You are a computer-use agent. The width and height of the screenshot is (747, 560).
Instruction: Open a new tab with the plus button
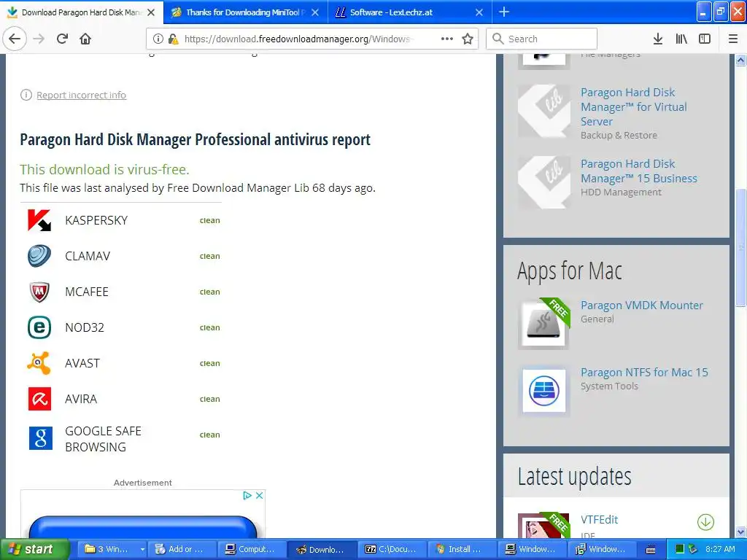coord(504,12)
